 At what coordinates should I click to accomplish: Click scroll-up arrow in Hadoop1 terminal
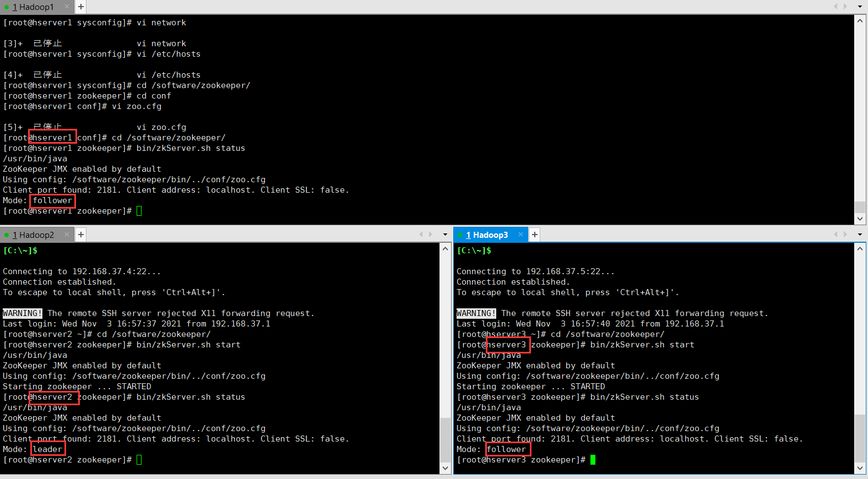pyautogui.click(x=860, y=20)
